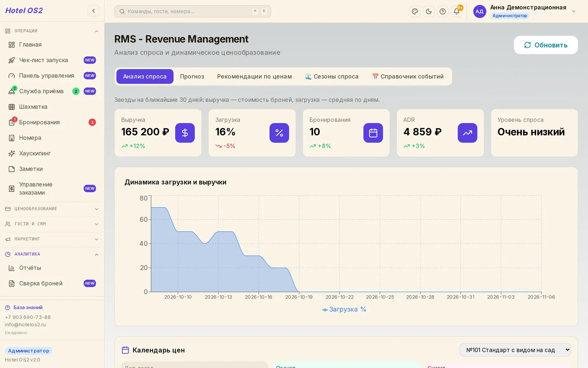Open Заметки in the sidebar
The image size is (588, 368).
click(52, 169)
